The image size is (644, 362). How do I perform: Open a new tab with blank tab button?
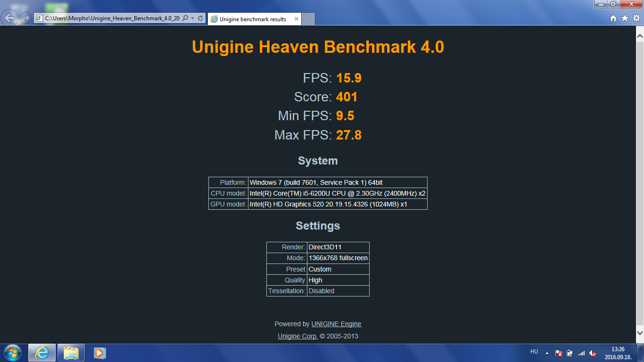(x=308, y=19)
